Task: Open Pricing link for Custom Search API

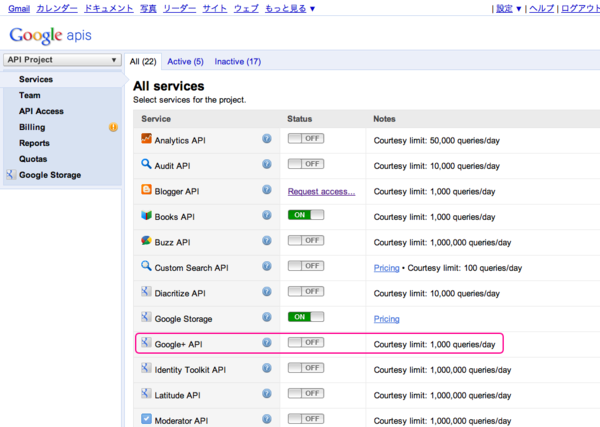Action: 386,268
